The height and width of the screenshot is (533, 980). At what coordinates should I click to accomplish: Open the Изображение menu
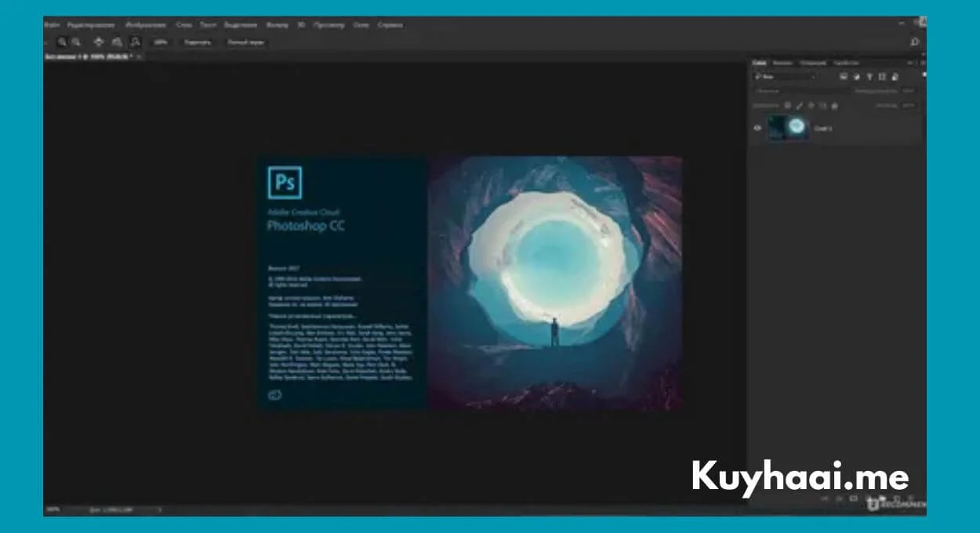[x=146, y=25]
